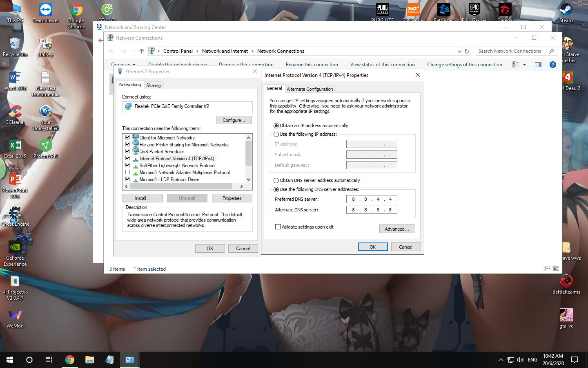Open the Action Center notification icon
The width and height of the screenshot is (588, 368).
click(575, 360)
